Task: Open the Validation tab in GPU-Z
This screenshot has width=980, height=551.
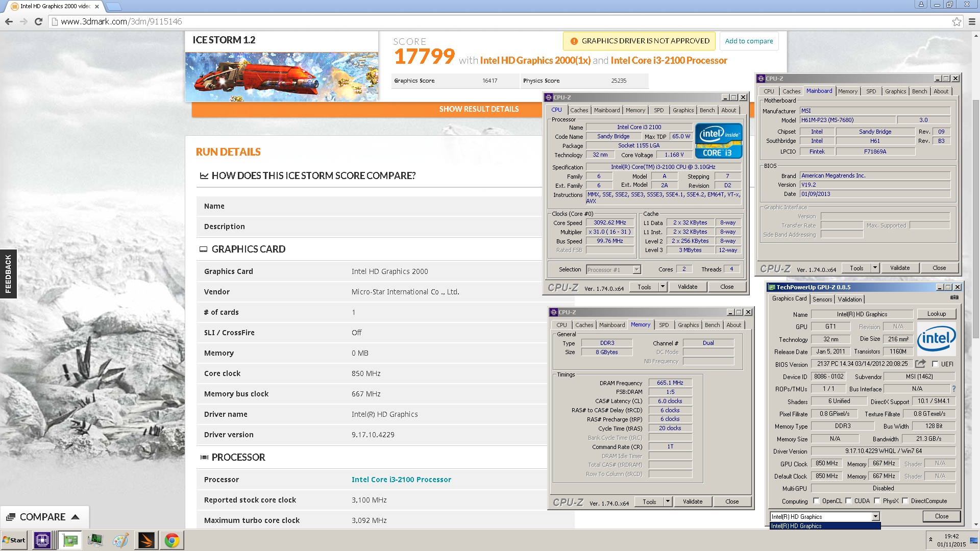Action: (x=849, y=299)
